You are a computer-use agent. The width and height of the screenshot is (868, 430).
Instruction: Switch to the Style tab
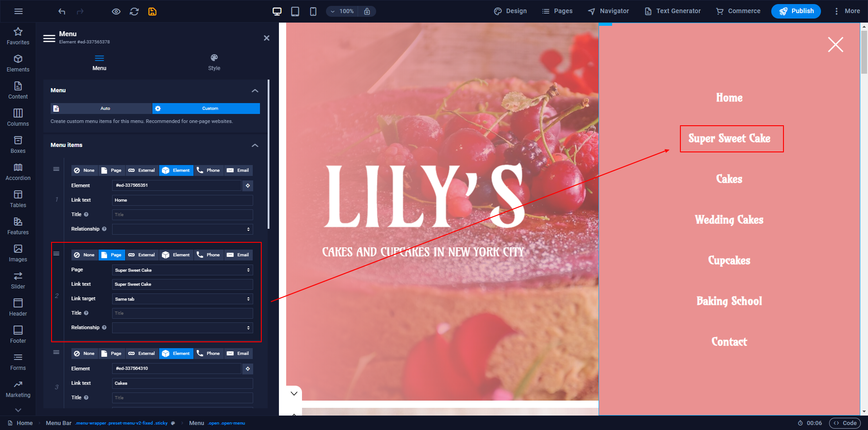214,62
